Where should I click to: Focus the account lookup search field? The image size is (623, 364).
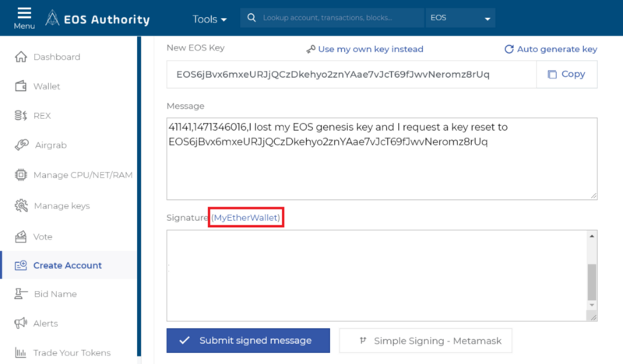(332, 18)
